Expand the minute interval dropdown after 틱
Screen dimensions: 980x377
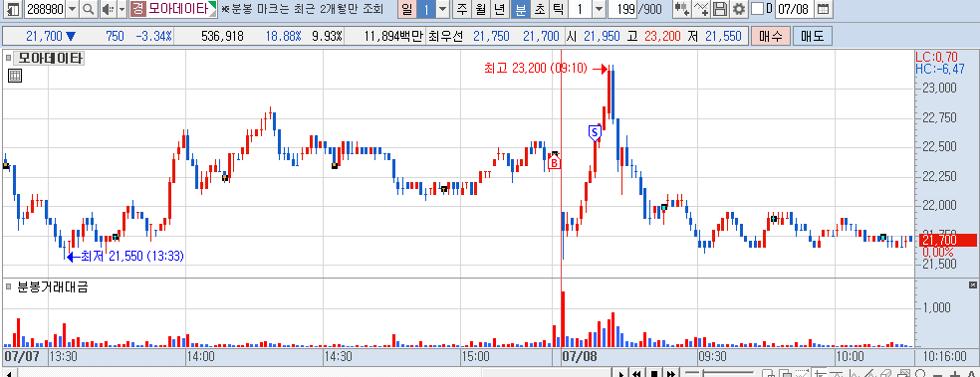click(599, 9)
